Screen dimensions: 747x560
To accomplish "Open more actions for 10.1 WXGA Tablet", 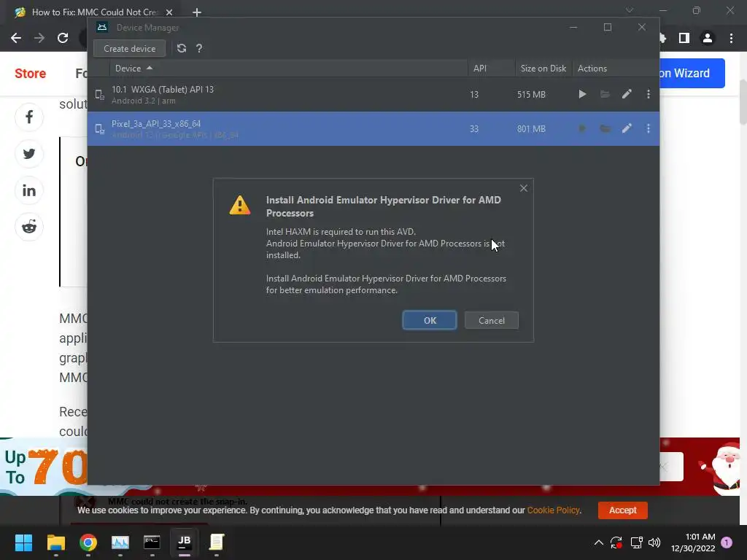I will click(x=649, y=94).
